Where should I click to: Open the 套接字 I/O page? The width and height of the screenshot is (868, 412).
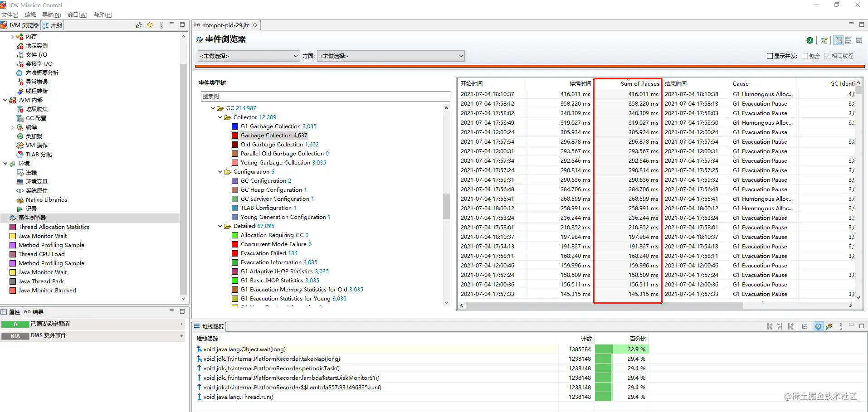coord(39,64)
